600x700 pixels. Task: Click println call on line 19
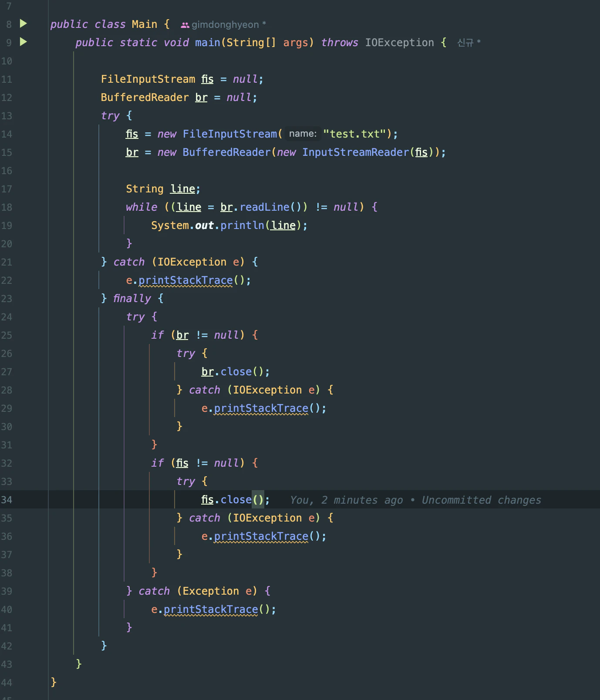242,225
